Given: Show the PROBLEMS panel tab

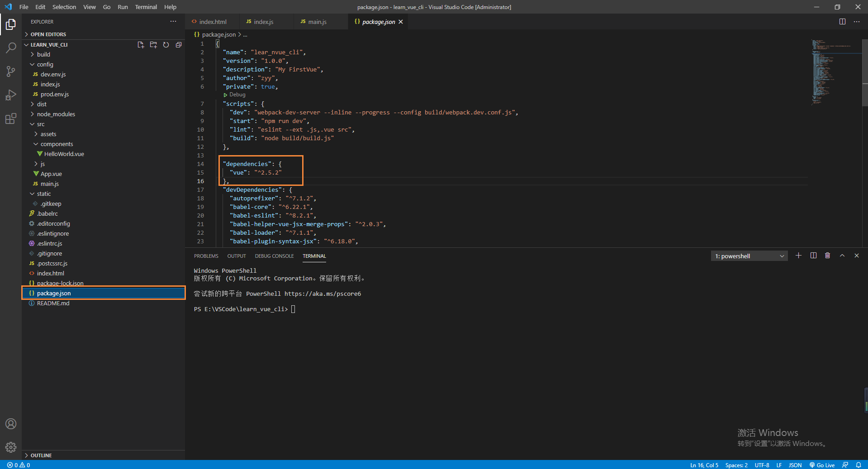Looking at the screenshot, I should [206, 256].
